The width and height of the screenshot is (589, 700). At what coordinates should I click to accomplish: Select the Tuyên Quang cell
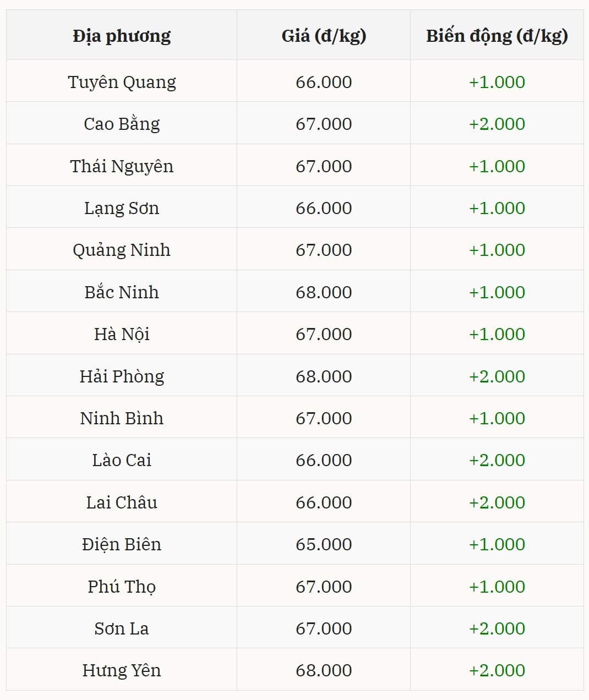click(x=122, y=82)
